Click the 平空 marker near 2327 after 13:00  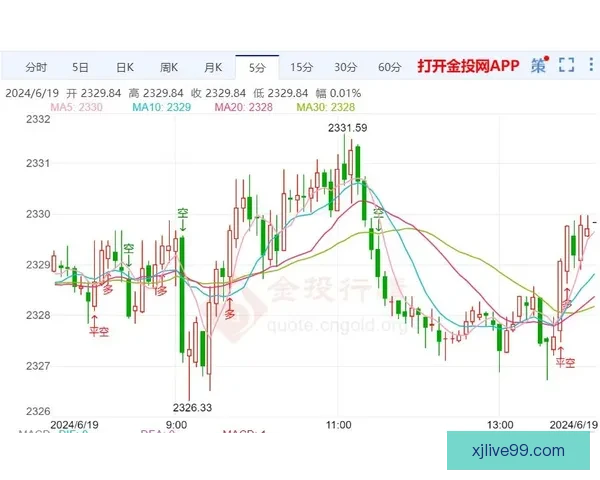(566, 362)
